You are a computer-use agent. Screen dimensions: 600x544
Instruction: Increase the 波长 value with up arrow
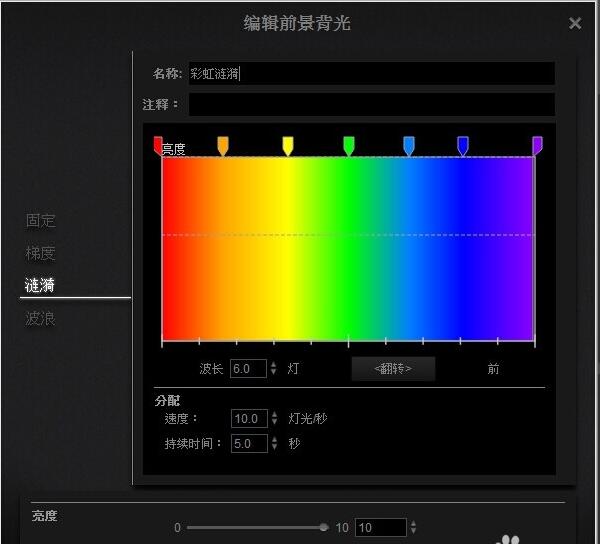coord(273,365)
